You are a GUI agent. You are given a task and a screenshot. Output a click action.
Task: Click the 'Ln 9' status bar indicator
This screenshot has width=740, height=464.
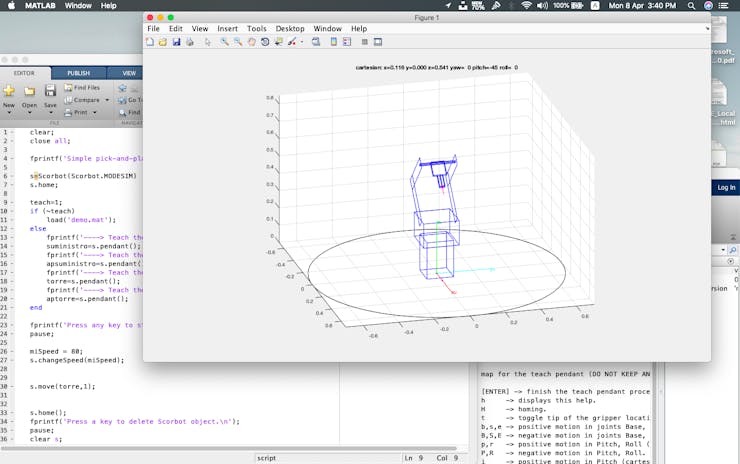(413, 458)
